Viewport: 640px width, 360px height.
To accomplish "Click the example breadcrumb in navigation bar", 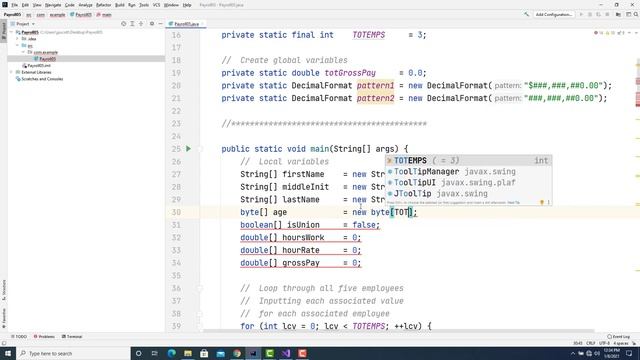I will pyautogui.click(x=57, y=15).
